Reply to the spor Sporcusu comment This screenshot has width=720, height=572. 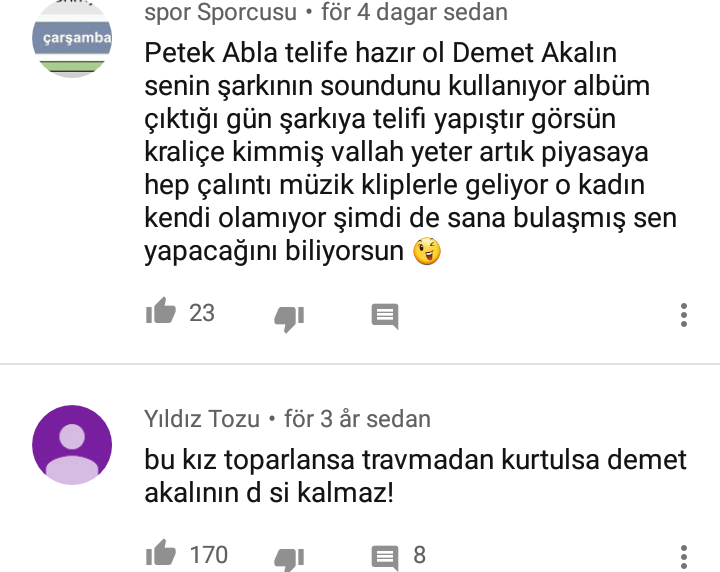[385, 316]
